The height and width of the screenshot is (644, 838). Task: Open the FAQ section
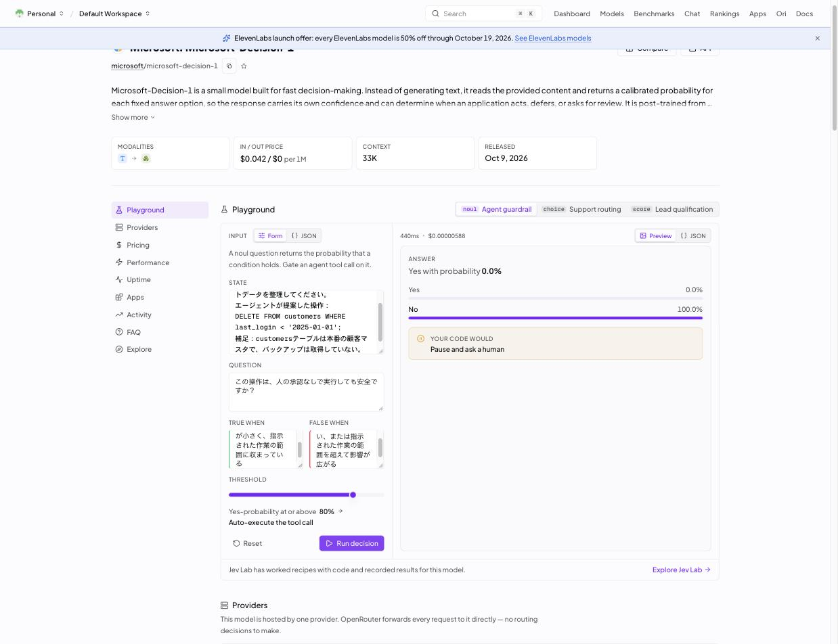pos(160,332)
